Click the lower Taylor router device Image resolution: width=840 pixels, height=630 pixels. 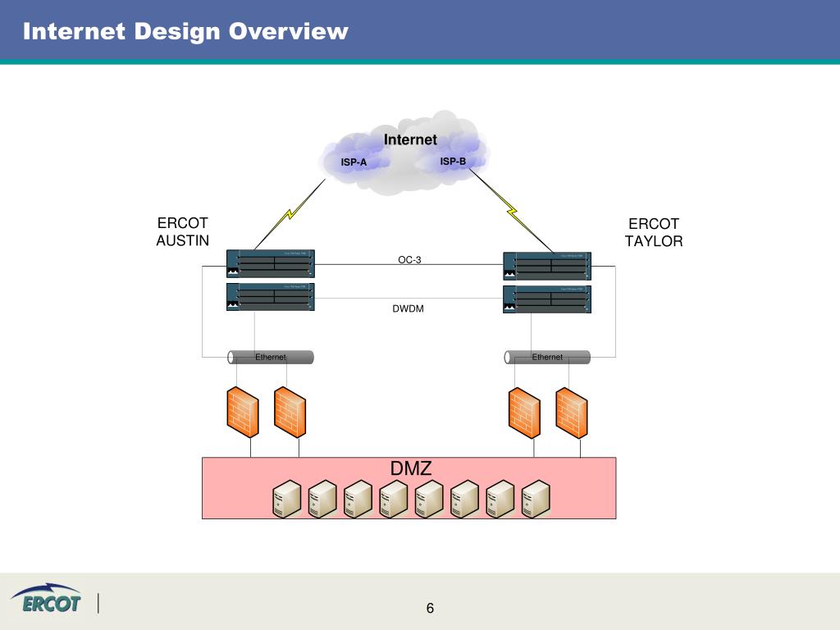pyautogui.click(x=547, y=299)
